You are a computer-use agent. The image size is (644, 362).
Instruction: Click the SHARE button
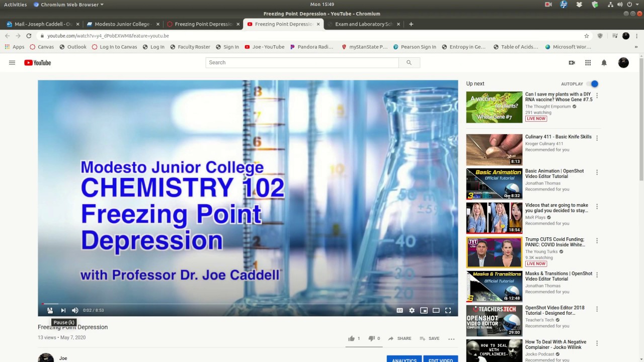(399, 338)
